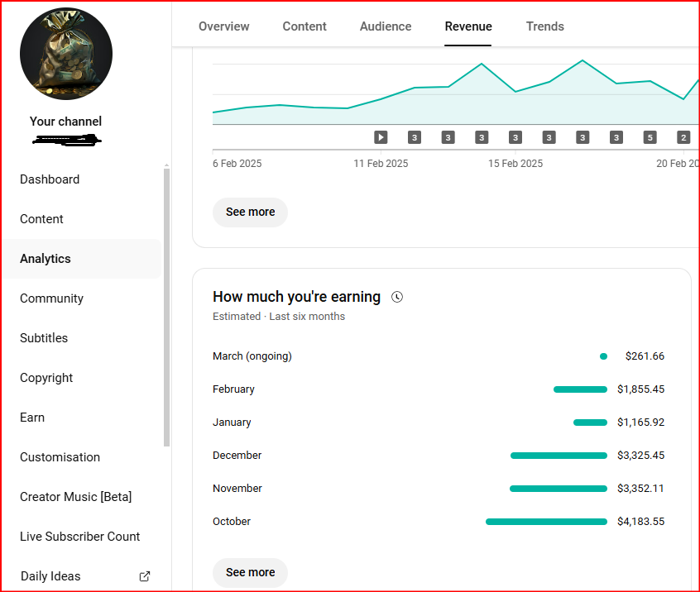
Task: Click clock icon beside "How much you're earning"
Action: pyautogui.click(x=397, y=297)
